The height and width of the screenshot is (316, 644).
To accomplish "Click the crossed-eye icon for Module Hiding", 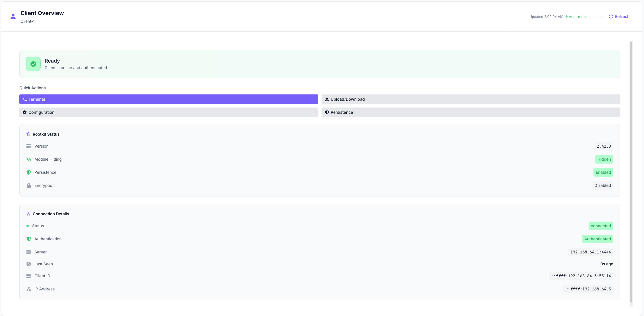I will pyautogui.click(x=29, y=159).
